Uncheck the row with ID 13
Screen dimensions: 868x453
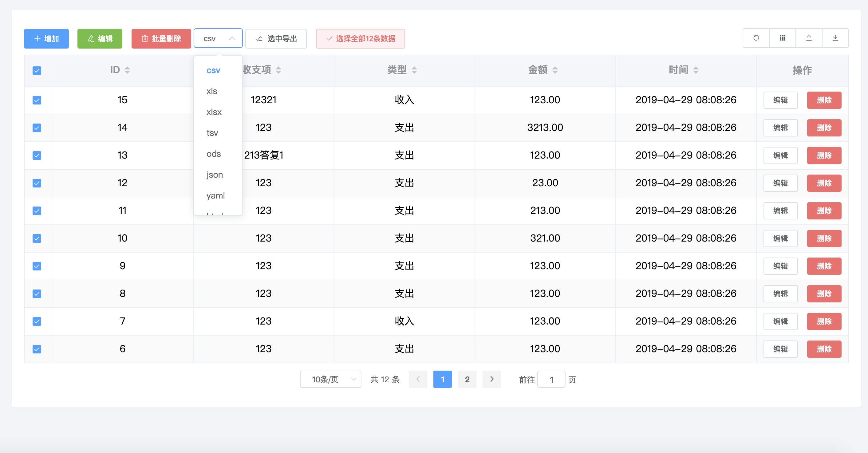[x=37, y=155]
